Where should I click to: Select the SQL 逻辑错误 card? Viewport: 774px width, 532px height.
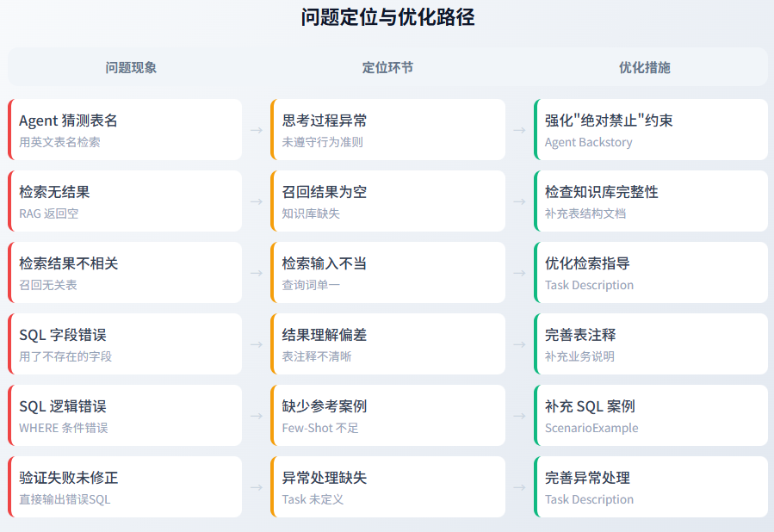click(x=125, y=416)
